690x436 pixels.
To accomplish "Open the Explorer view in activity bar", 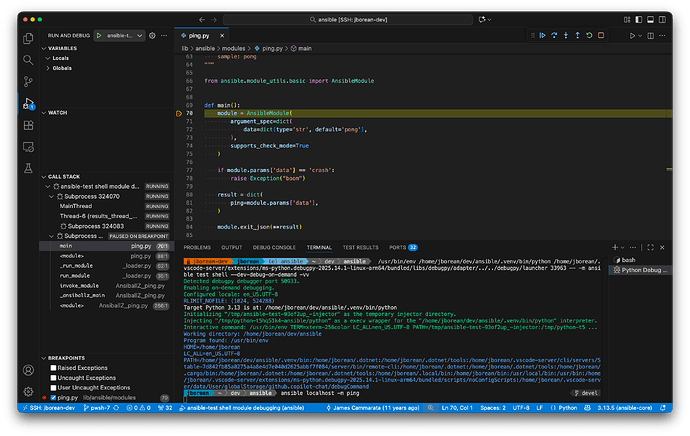I will (27, 38).
